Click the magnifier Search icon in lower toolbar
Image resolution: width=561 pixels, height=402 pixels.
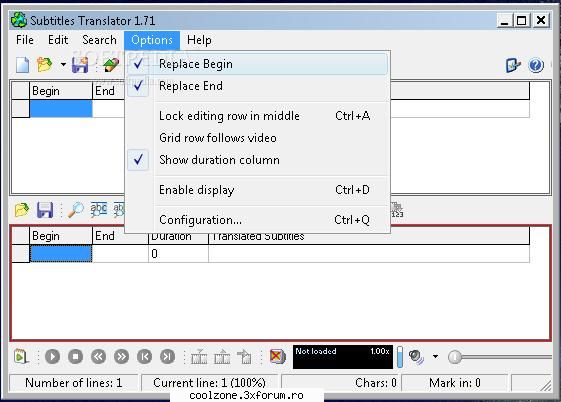[75, 210]
